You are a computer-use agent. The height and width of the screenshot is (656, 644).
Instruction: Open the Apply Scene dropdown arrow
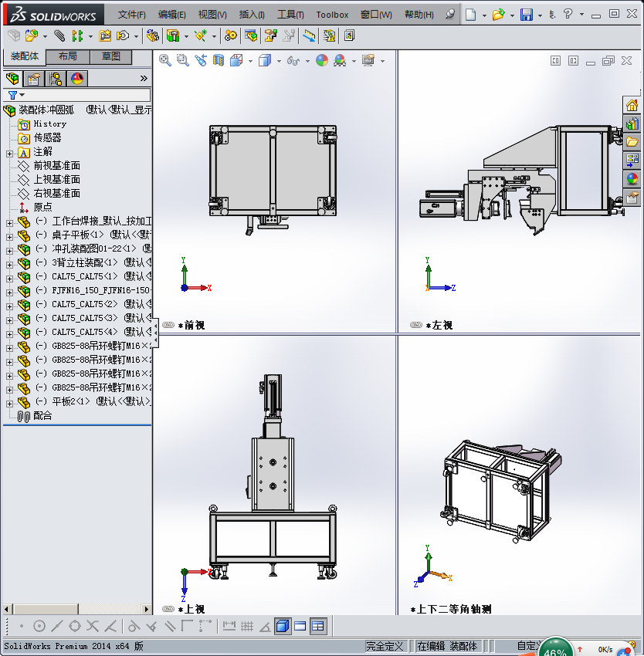pos(354,62)
